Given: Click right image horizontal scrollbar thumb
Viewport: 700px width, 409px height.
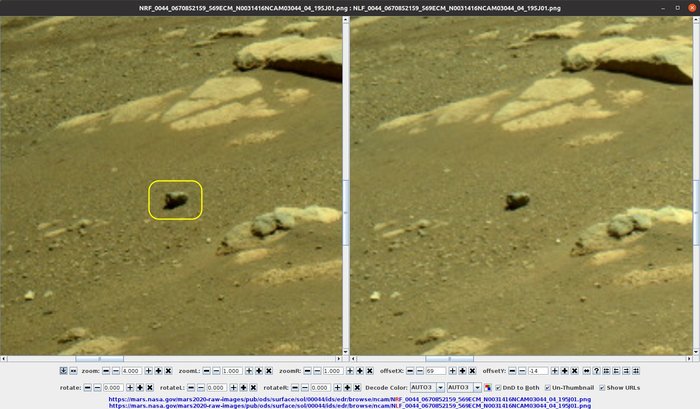Looking at the screenshot, I should point(449,359).
